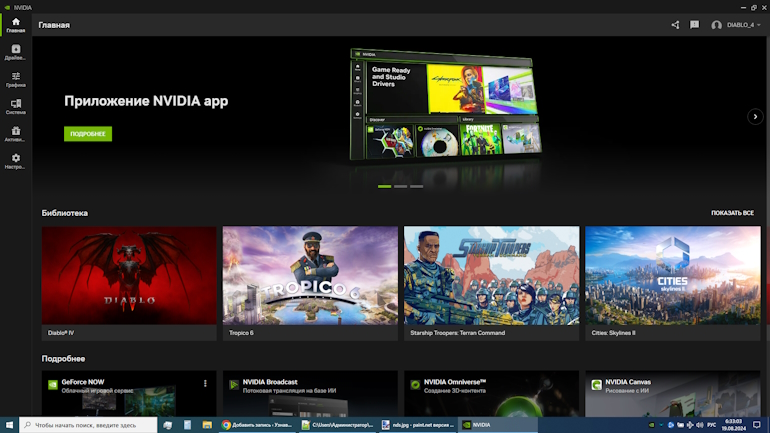
Task: Open the Настройки gear in sidebar
Action: 16,161
